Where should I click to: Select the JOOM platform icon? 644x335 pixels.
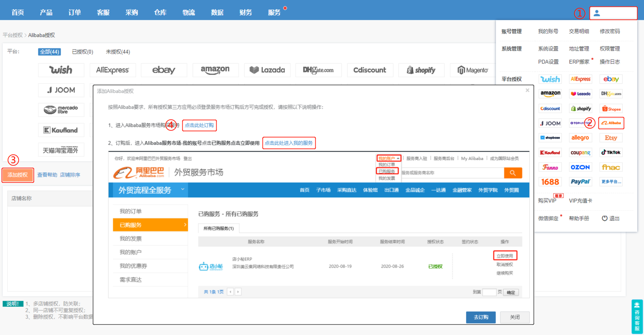(61, 90)
